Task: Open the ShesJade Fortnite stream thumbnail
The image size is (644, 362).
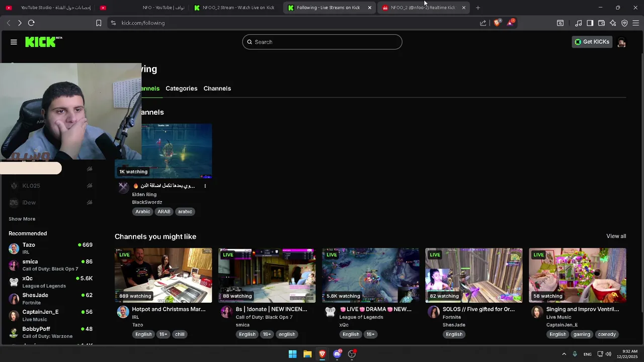Action: (474, 275)
